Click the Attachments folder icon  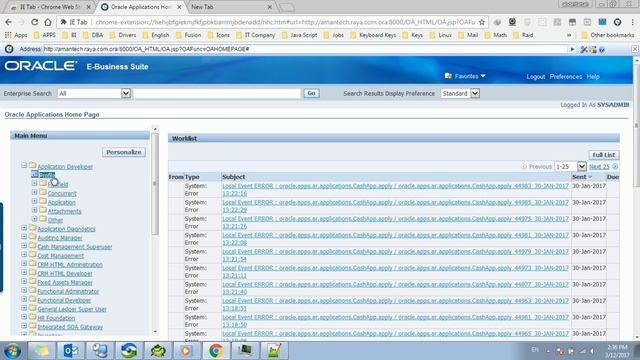point(43,211)
